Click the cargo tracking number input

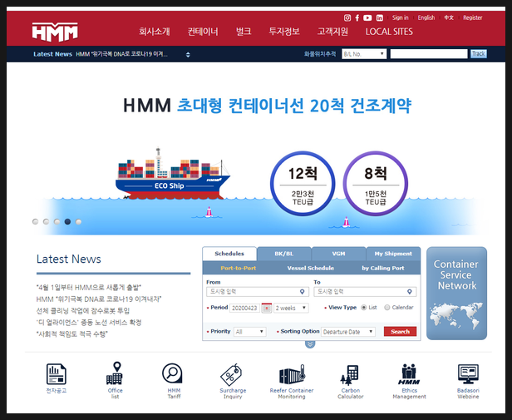[x=429, y=54]
